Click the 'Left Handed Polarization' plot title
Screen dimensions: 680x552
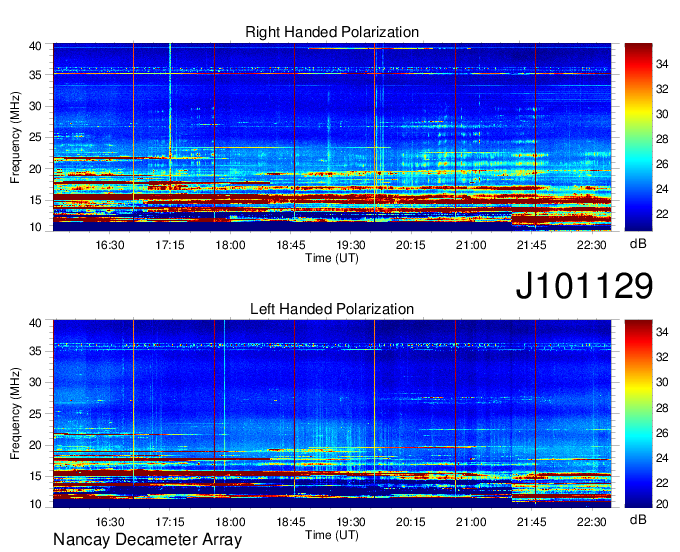point(332,309)
